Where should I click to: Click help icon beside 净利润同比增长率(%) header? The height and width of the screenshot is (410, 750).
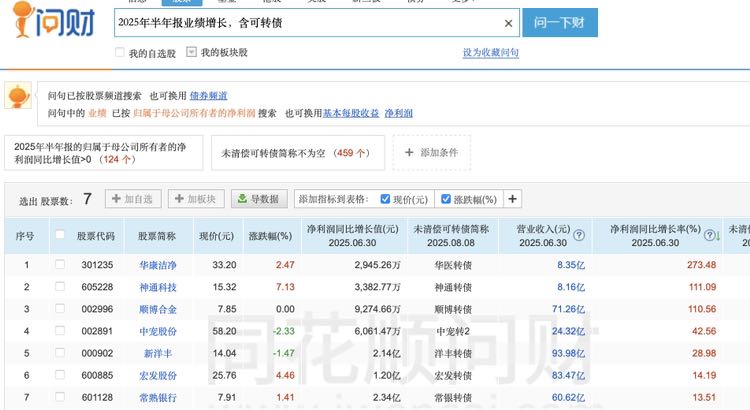(710, 235)
